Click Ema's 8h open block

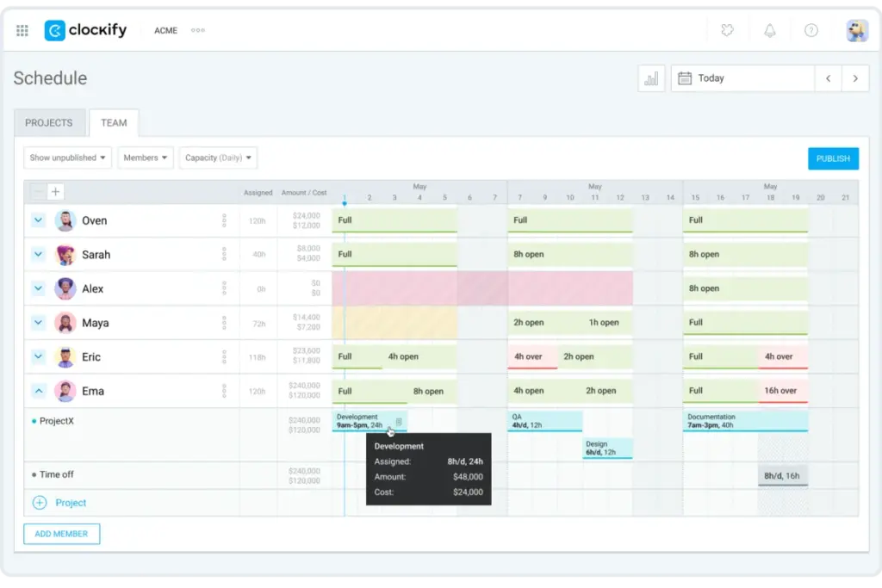(x=432, y=391)
